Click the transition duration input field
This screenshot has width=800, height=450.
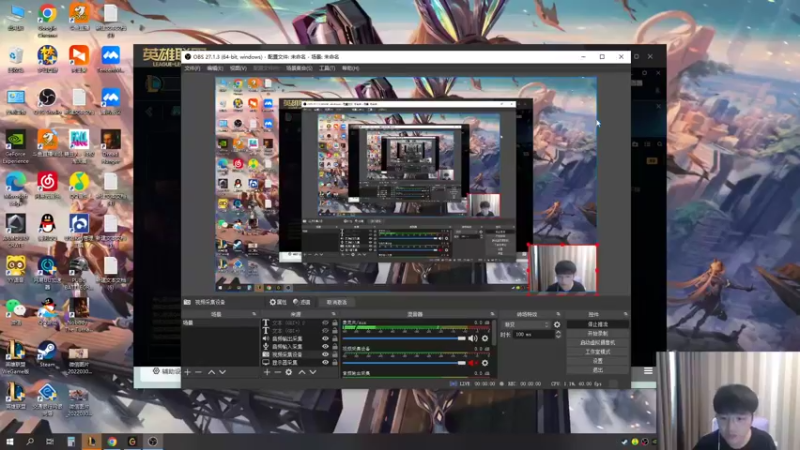click(x=533, y=334)
